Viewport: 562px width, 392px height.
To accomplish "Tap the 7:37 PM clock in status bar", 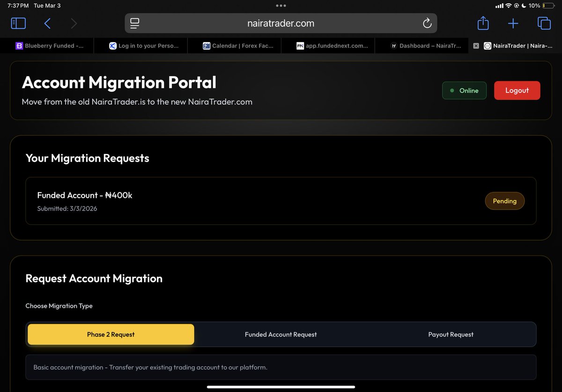I will [18, 6].
